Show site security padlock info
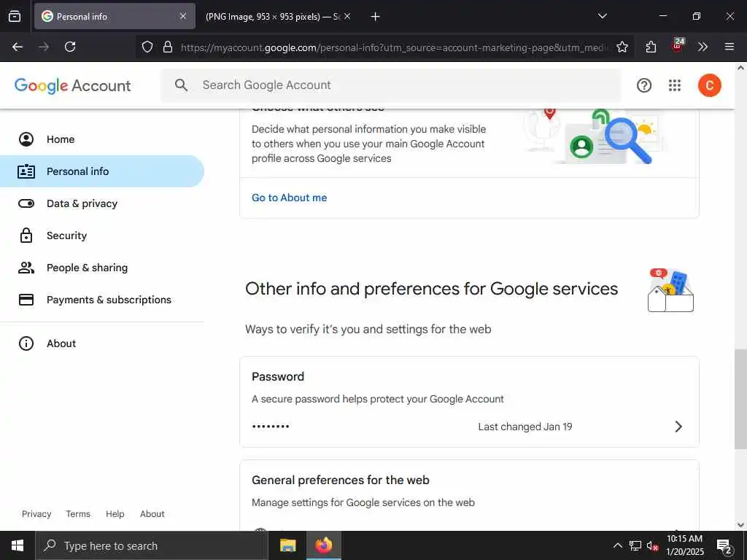This screenshot has height=560, width=747. [x=167, y=47]
